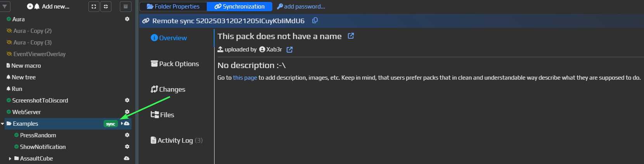Click the archive box icon in the tree toolbar
Screen dimensions: 644x164
(125, 7)
